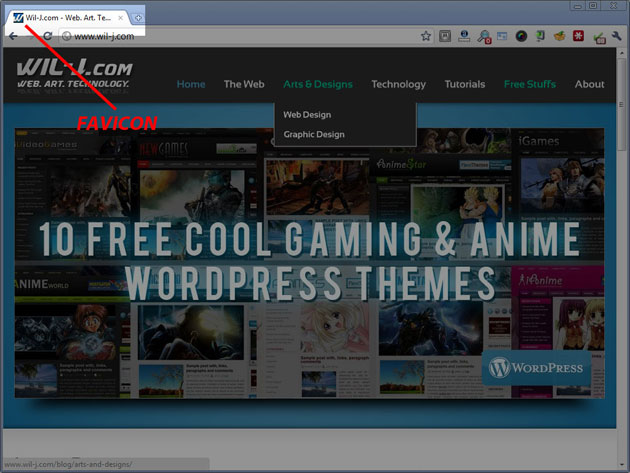The image size is (630, 473).
Task: Open the Technology navigation item
Action: click(x=399, y=84)
